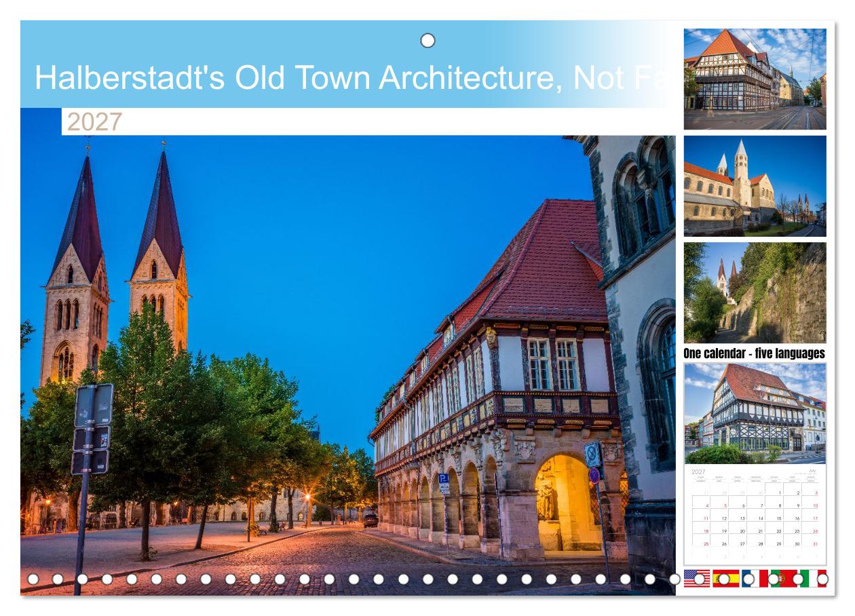Select the Spanish flag

tap(726, 579)
